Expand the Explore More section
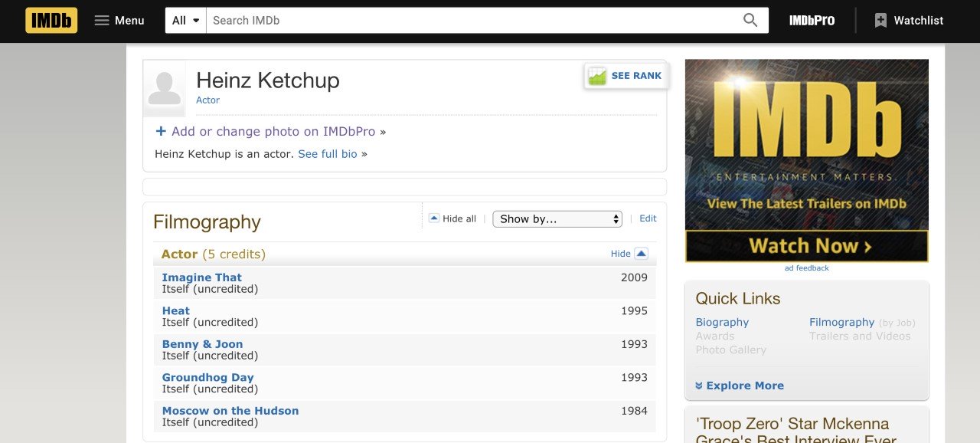 click(x=740, y=386)
